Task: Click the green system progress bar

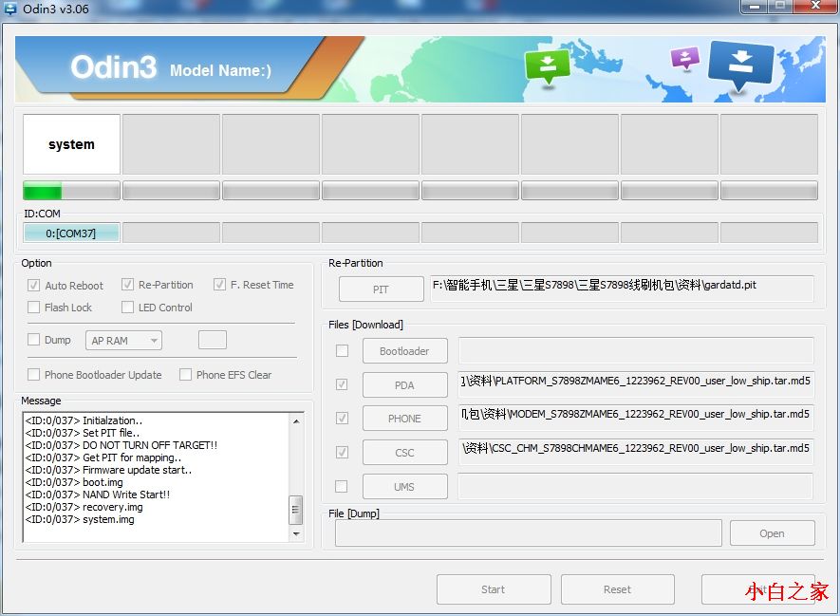Action: click(x=71, y=191)
